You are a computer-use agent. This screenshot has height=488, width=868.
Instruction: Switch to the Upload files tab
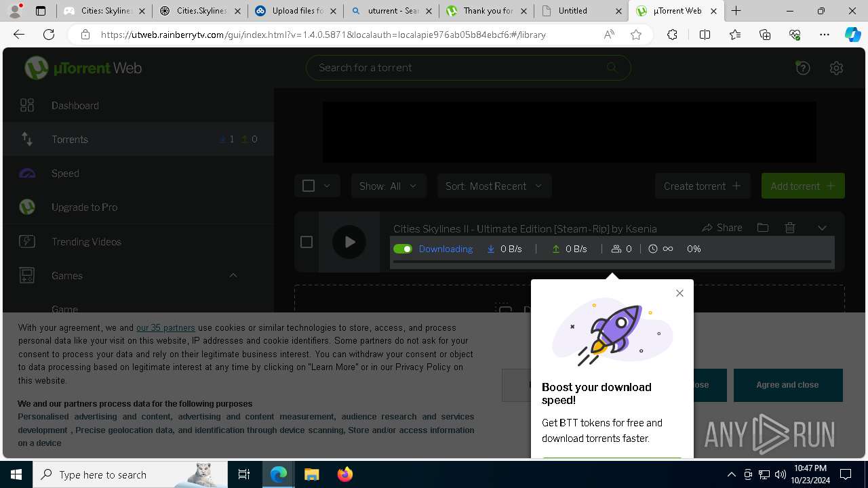point(295,11)
